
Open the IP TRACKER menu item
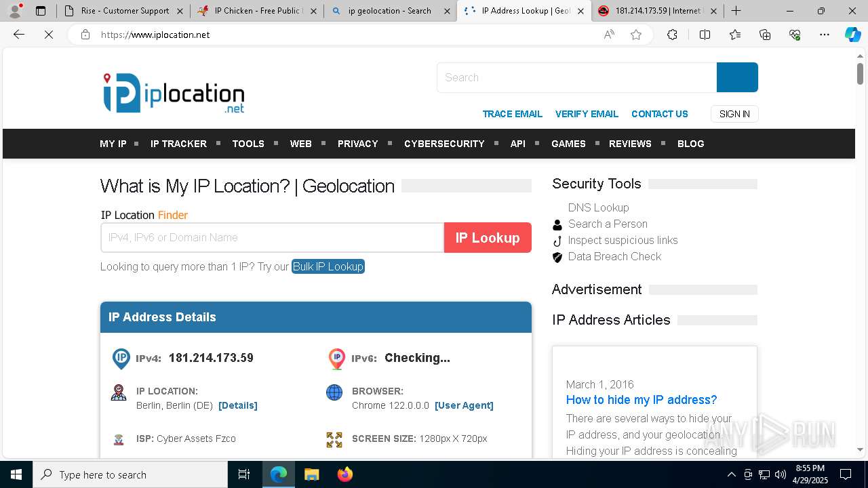click(178, 144)
